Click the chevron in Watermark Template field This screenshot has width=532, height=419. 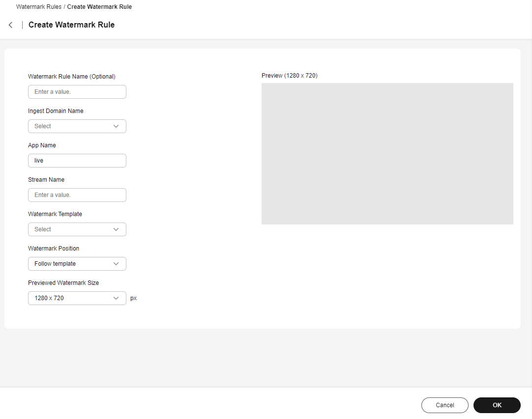(116, 229)
